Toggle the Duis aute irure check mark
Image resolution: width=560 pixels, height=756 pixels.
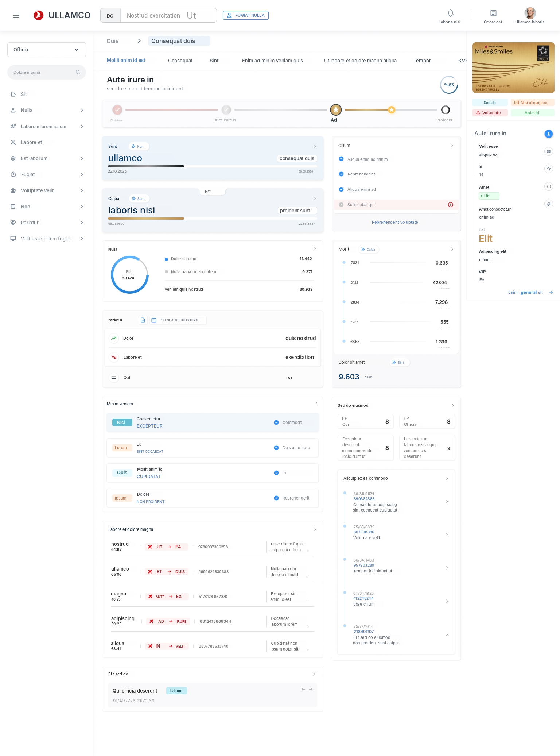276,448
